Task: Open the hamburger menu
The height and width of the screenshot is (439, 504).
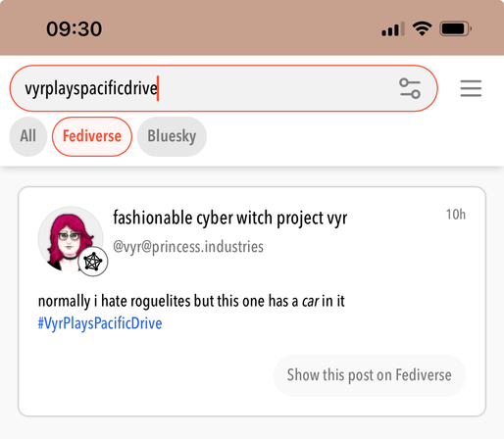Action: (x=471, y=88)
